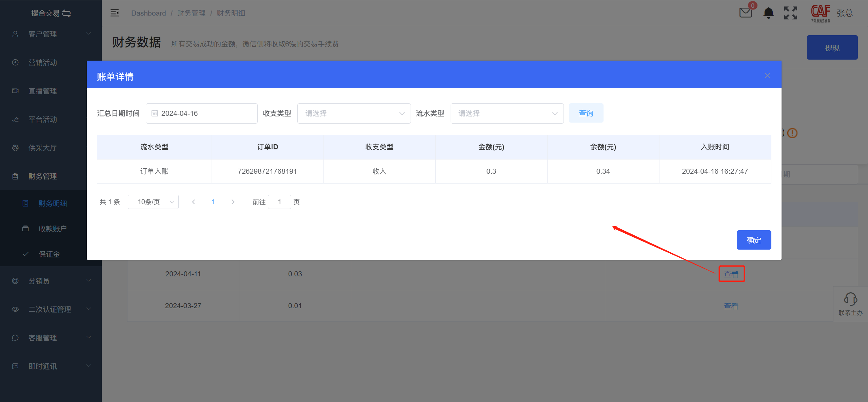The height and width of the screenshot is (402, 868).
Task: Select page 1 in pagination
Action: click(213, 202)
